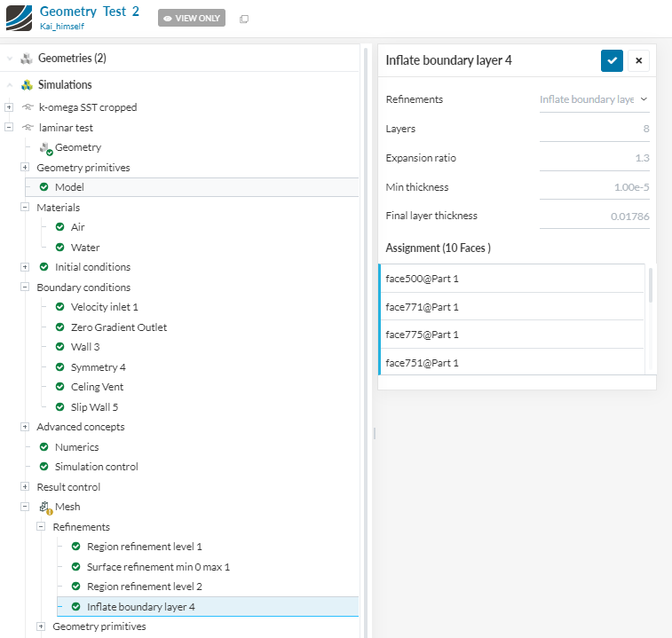This screenshot has width=672, height=638.
Task: Click the View Only badge button
Action: click(x=192, y=19)
